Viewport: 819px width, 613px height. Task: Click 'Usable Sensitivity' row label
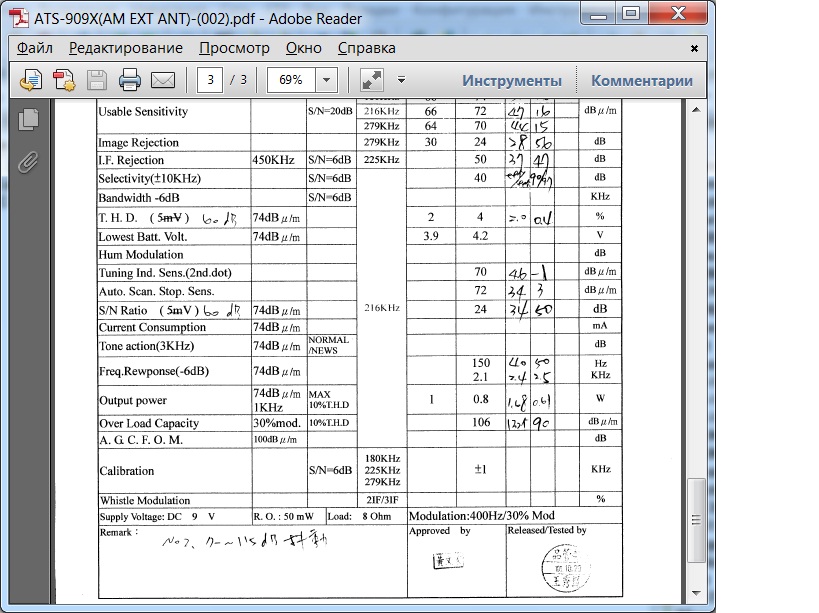[143, 111]
